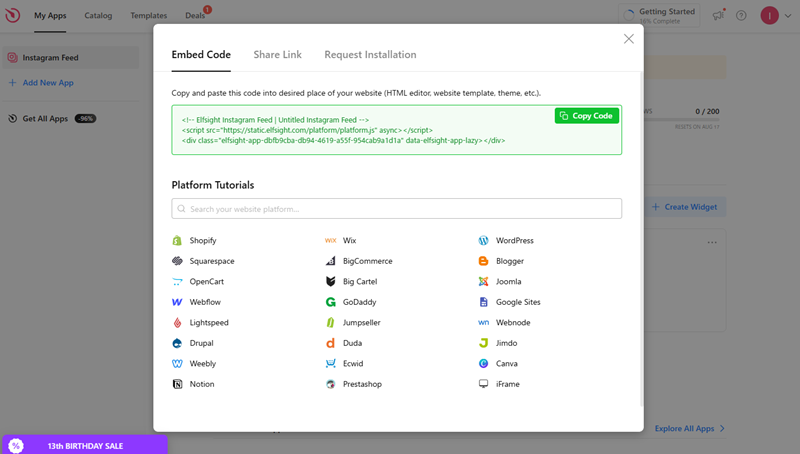
Task: Open the help question mark icon
Action: pos(741,15)
